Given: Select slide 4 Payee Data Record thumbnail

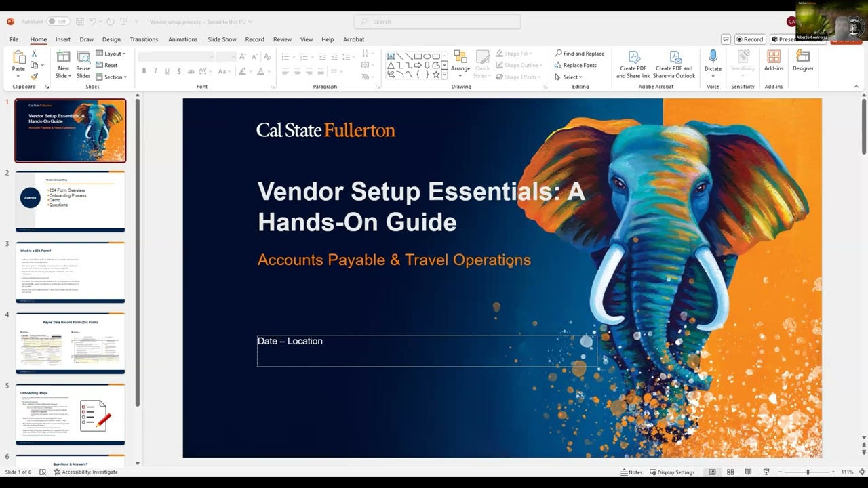Looking at the screenshot, I should [71, 343].
